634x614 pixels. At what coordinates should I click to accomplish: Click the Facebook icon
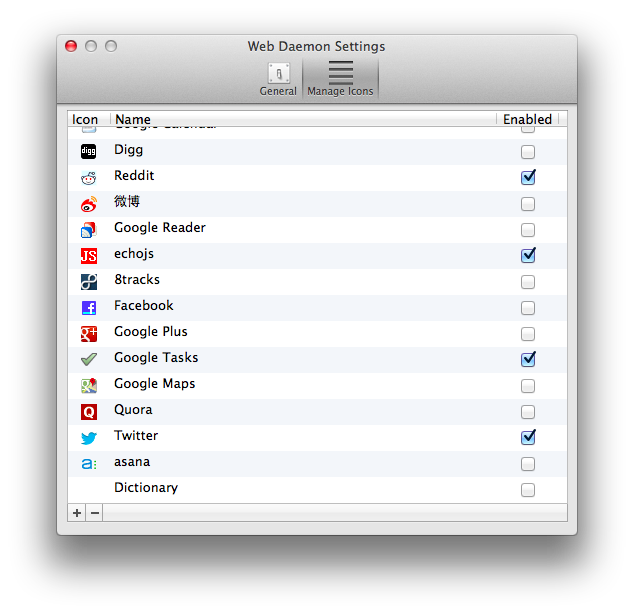click(x=89, y=308)
